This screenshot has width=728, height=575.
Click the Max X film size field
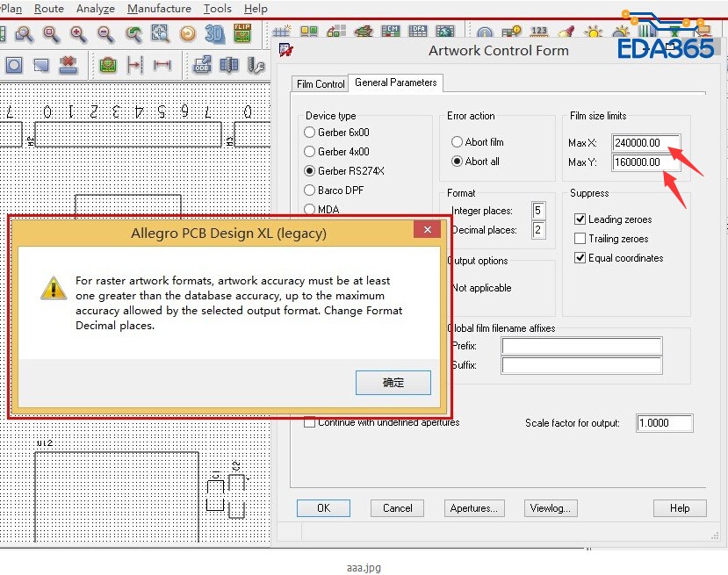[x=645, y=142]
